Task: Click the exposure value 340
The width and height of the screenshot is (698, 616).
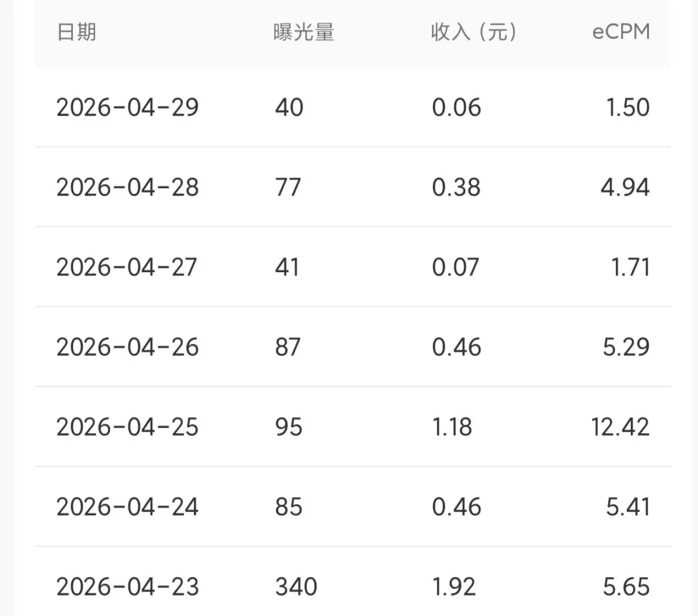Action: 296,587
